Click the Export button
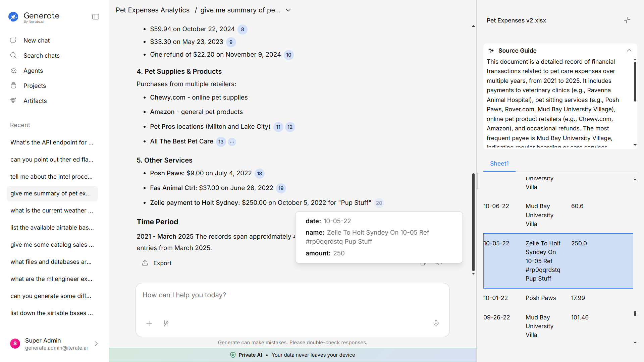The image size is (644, 362). pos(157,263)
